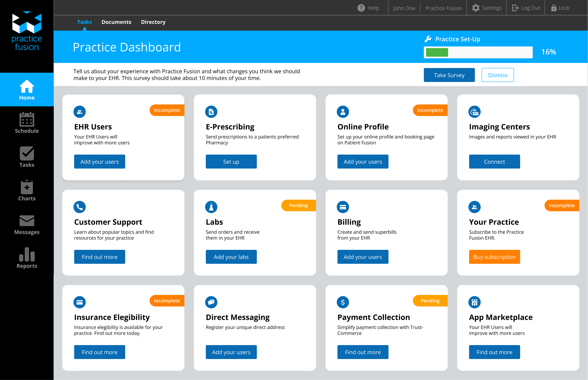Click the E-Prescribing Rx icon
The height and width of the screenshot is (380, 588).
(211, 112)
